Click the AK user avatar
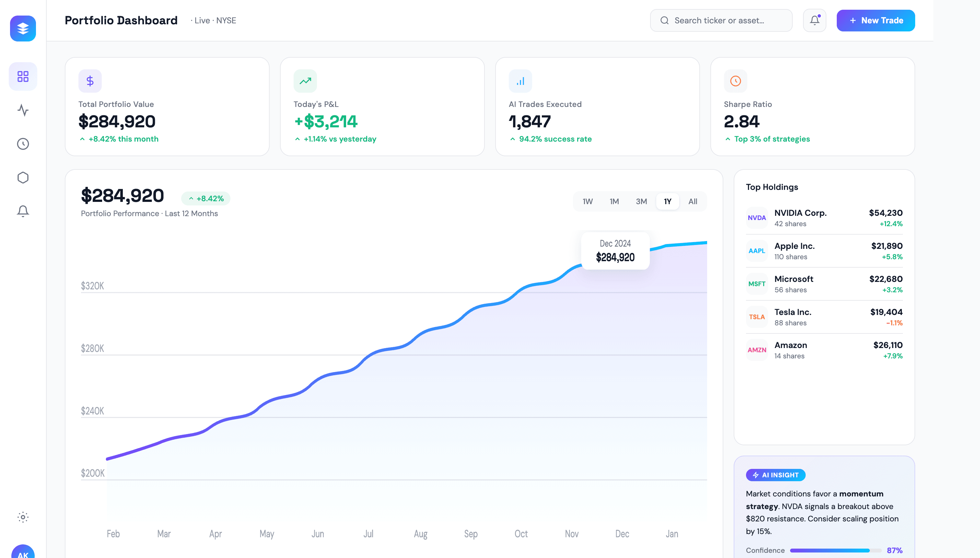 click(x=23, y=552)
